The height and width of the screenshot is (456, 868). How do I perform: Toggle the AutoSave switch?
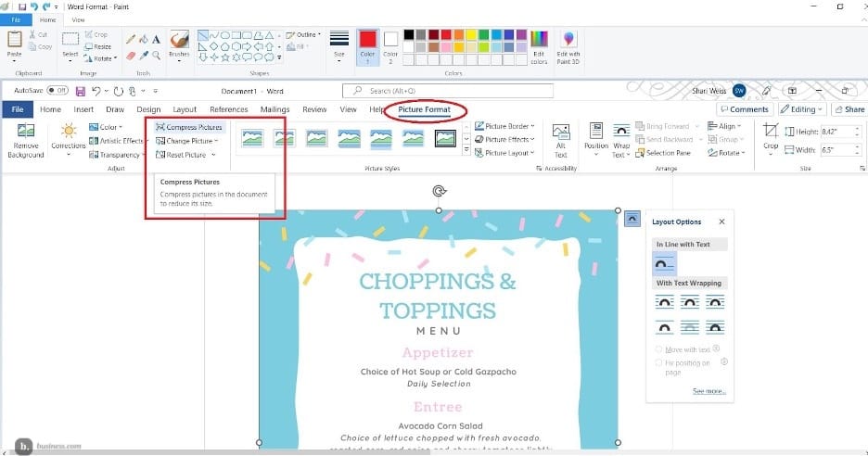[x=57, y=91]
